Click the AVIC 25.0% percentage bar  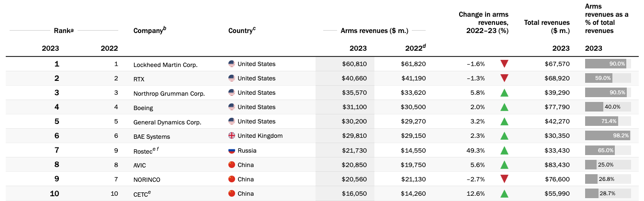pyautogui.click(x=608, y=165)
